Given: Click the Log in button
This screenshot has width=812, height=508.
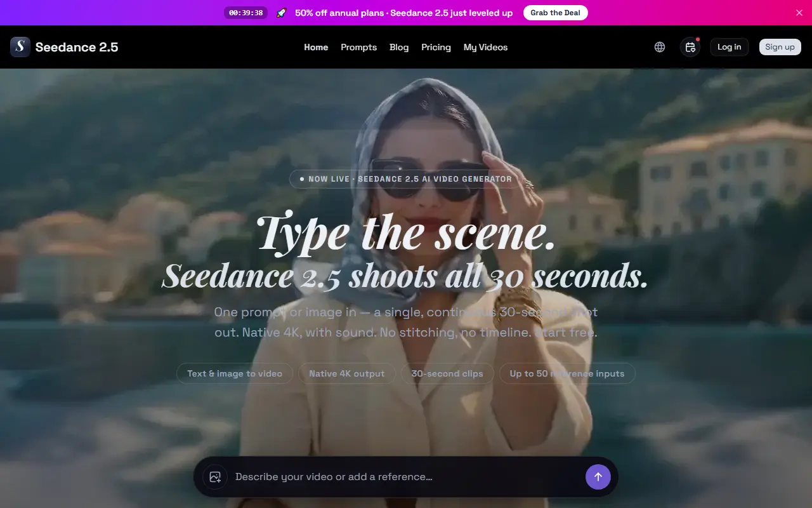Looking at the screenshot, I should [x=730, y=47].
